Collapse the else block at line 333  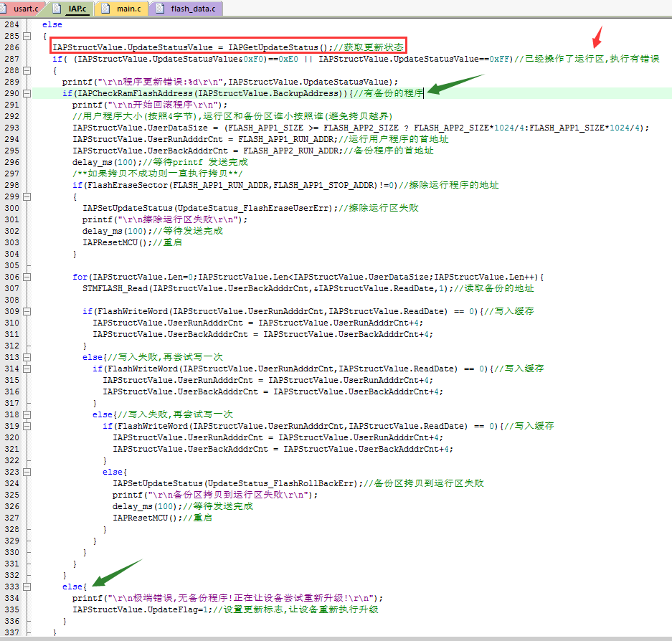coord(27,587)
